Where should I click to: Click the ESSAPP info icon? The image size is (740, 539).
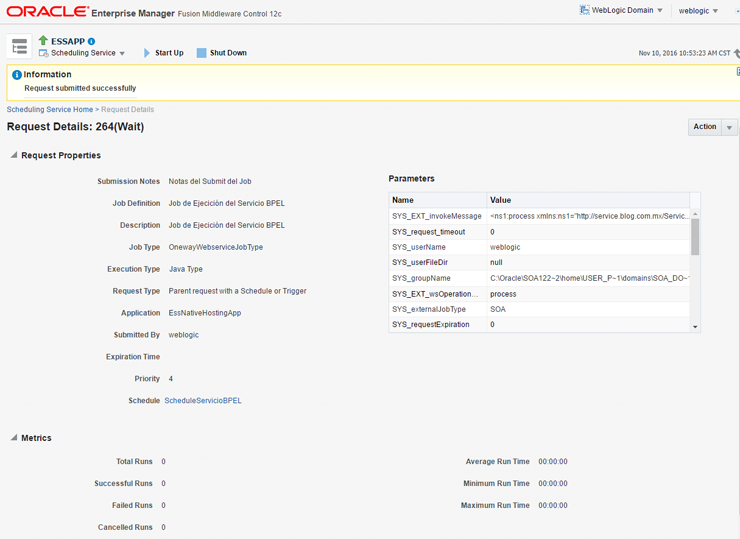point(92,41)
